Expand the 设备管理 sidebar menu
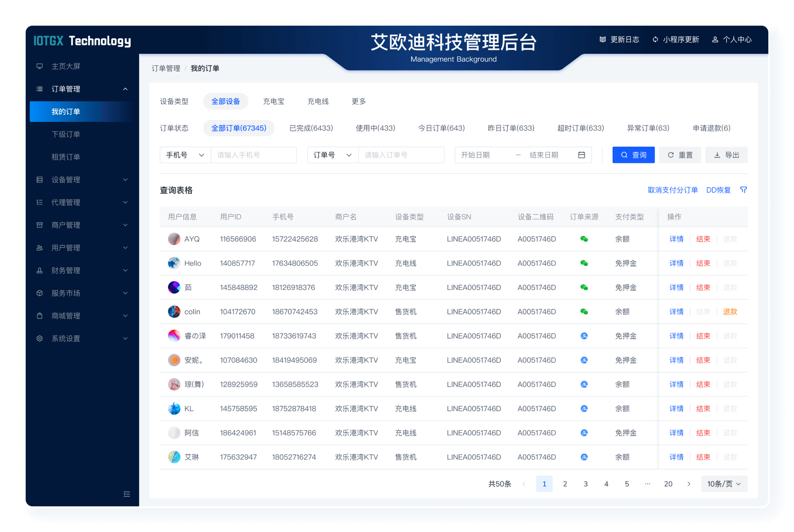The width and height of the screenshot is (794, 532). (81, 180)
